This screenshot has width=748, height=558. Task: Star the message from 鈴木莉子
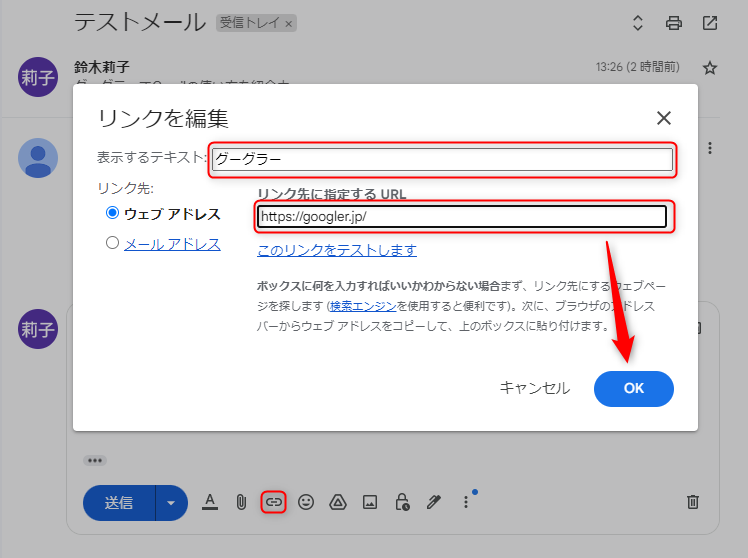tap(710, 68)
